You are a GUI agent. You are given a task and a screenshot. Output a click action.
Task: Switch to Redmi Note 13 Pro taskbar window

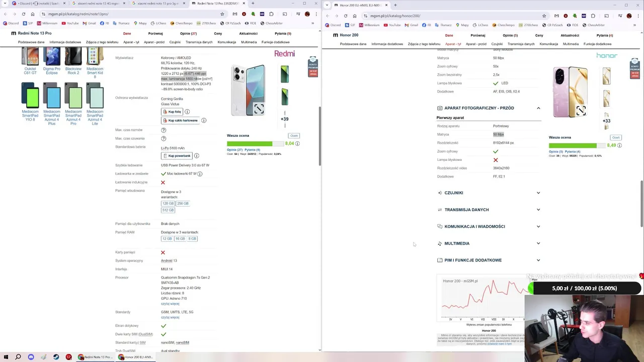click(95, 357)
